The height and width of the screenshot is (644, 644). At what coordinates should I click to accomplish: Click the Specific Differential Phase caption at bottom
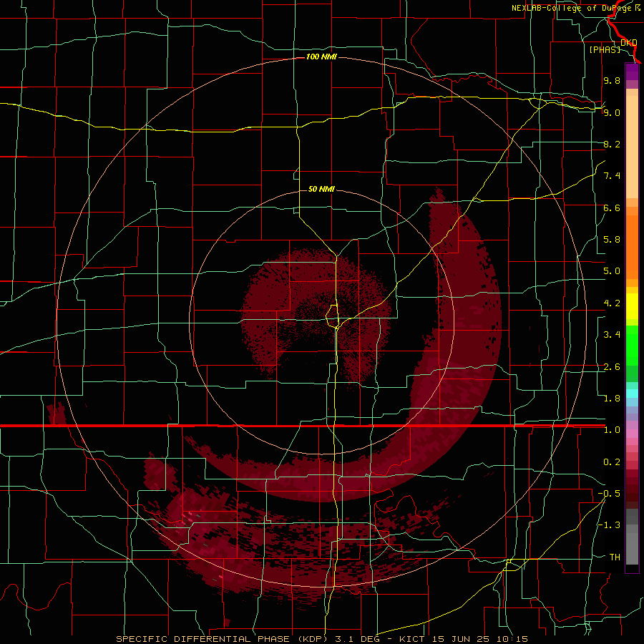tap(321, 639)
